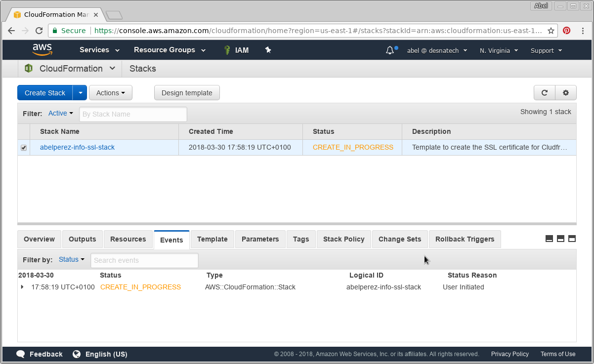This screenshot has width=594, height=364.
Task: Click the CloudFormation service cube icon
Action: [29, 69]
